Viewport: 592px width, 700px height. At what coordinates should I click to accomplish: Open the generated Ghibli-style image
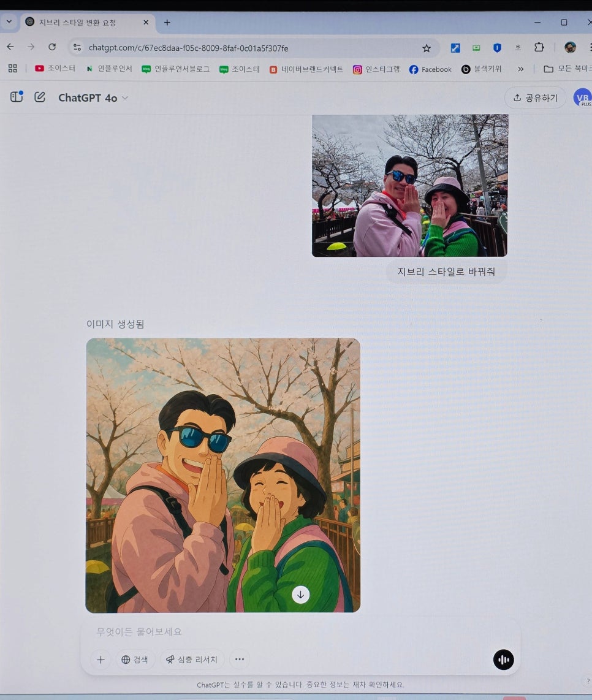223,475
